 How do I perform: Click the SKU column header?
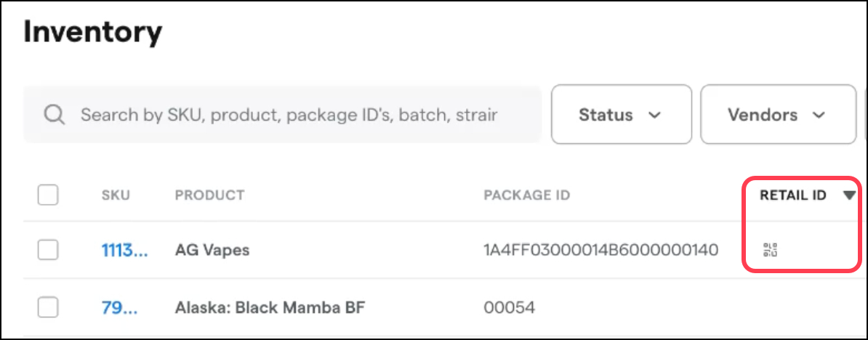click(x=116, y=195)
